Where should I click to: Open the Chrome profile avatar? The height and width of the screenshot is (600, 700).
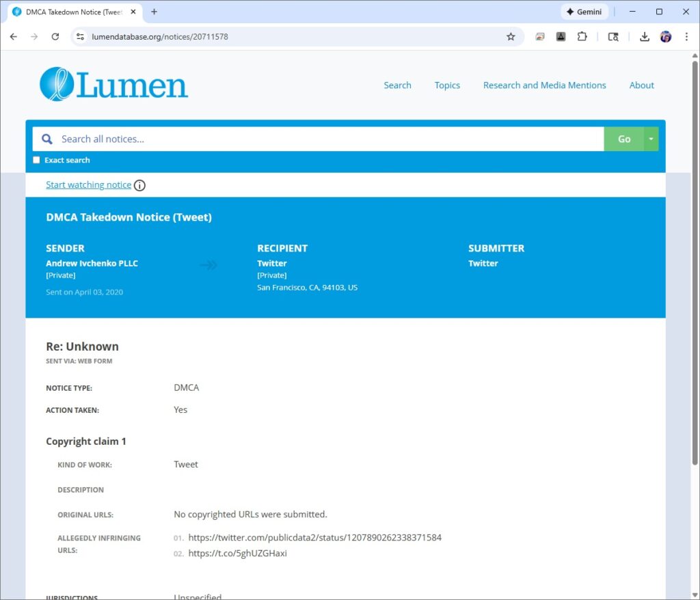[665, 37]
